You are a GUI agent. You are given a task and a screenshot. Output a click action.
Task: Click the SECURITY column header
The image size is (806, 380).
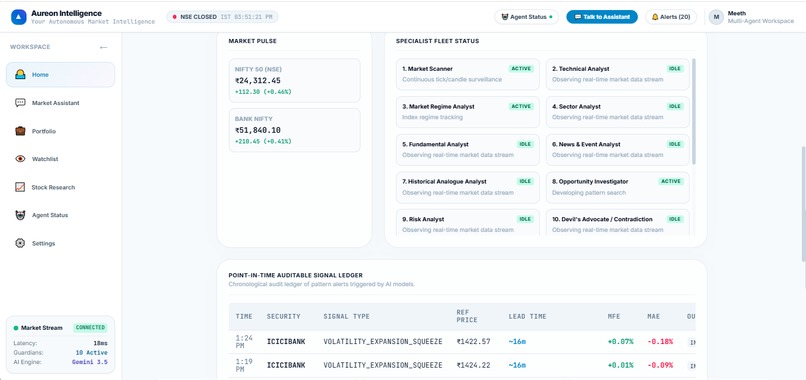click(283, 316)
